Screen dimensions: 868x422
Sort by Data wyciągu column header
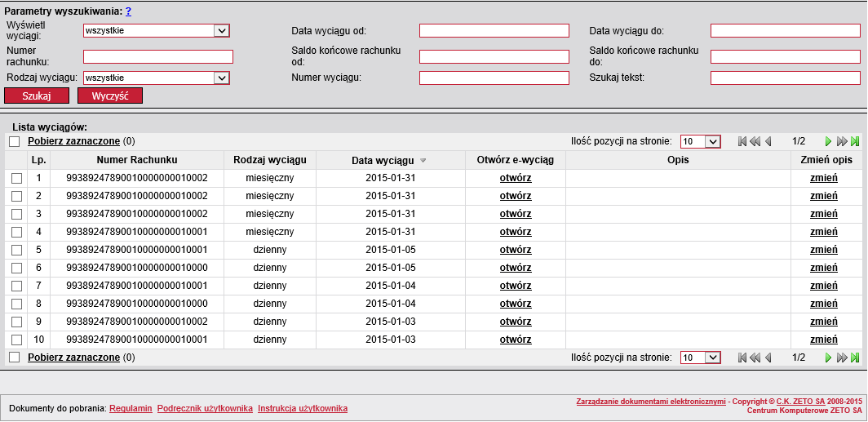coord(383,161)
